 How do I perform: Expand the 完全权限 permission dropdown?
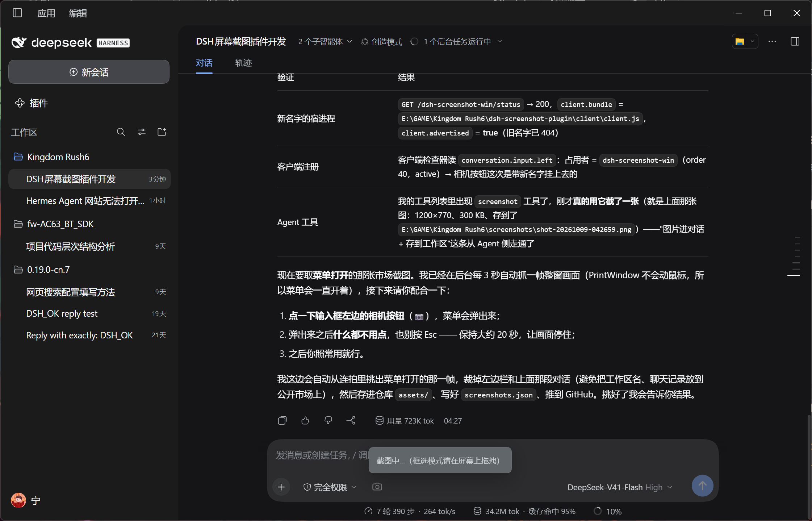point(330,487)
